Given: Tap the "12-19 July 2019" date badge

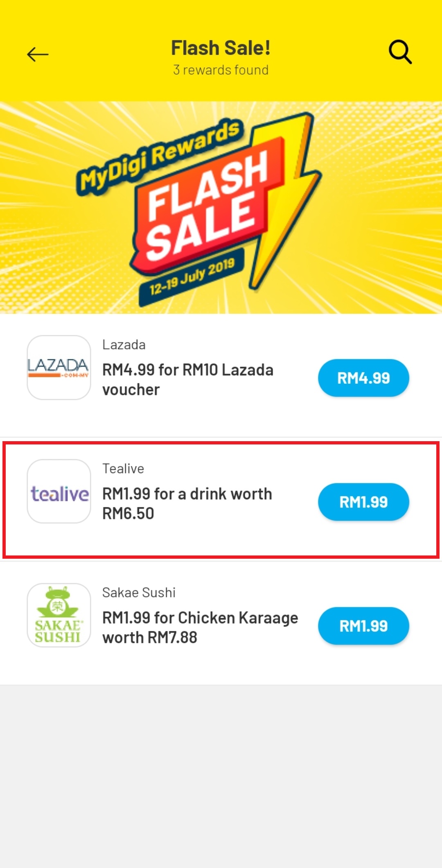Looking at the screenshot, I should pos(192,277).
